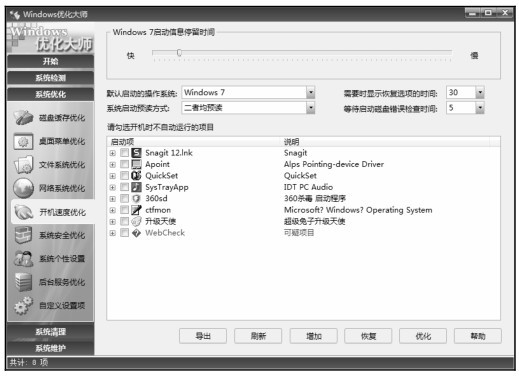Select 'Alps Pointing-device Driver' description text
The image size is (519, 376).
[x=334, y=164]
